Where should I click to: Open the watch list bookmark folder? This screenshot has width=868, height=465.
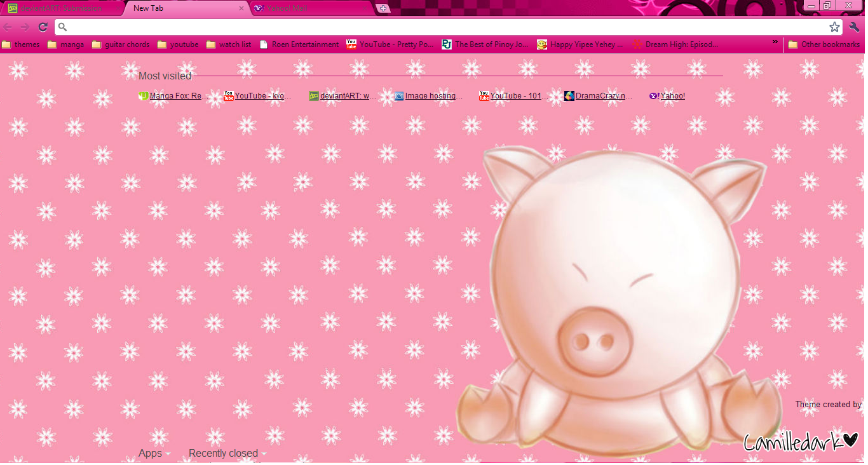coord(229,44)
